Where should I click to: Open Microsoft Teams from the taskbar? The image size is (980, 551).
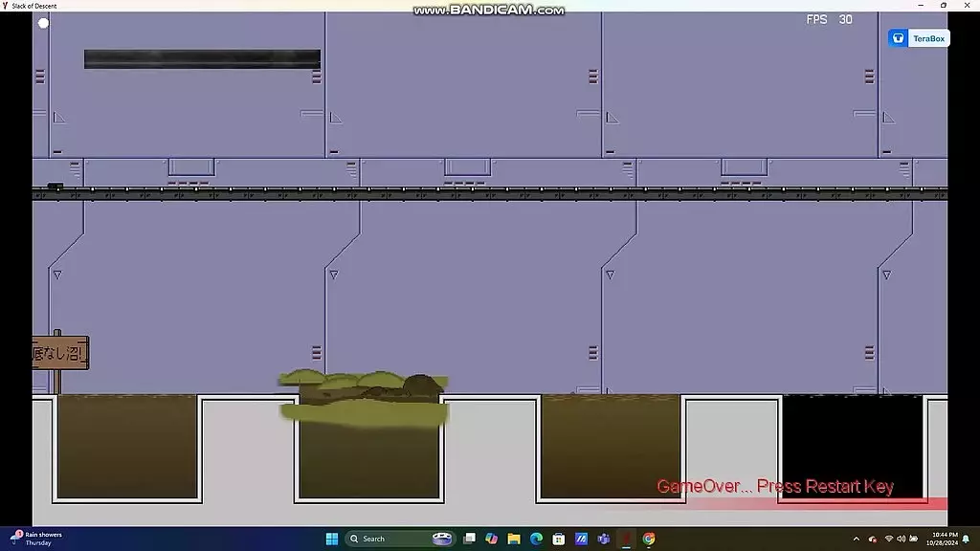coord(604,539)
